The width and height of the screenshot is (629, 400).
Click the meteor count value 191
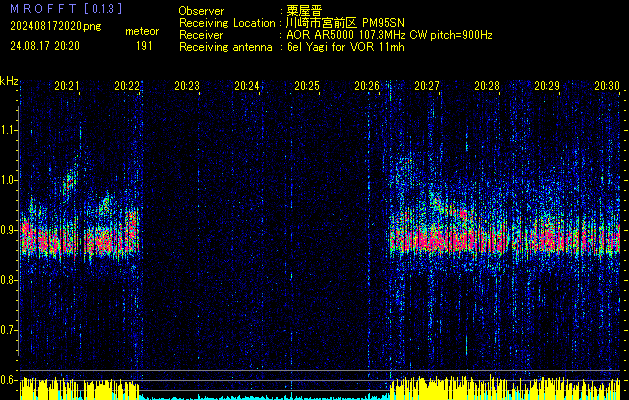(143, 46)
